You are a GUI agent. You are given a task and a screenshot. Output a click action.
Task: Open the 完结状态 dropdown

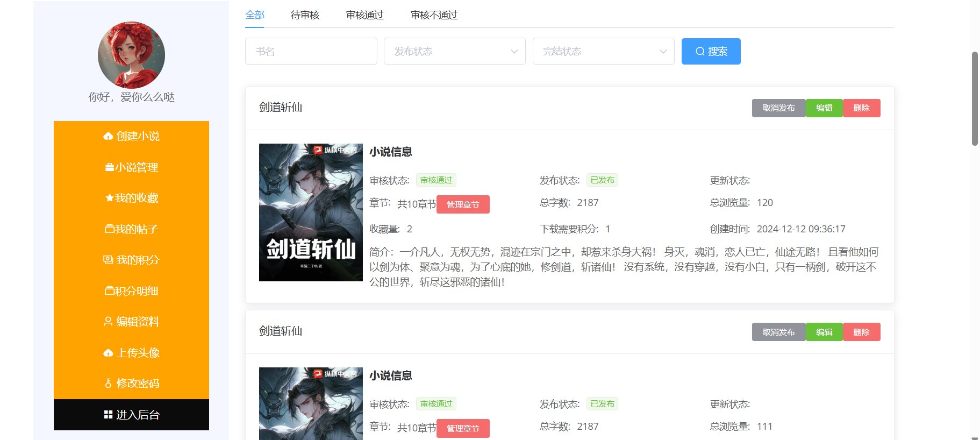(x=604, y=51)
